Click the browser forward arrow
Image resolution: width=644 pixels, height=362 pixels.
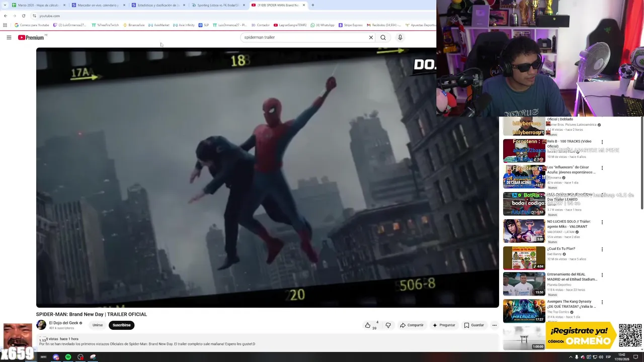(x=14, y=16)
